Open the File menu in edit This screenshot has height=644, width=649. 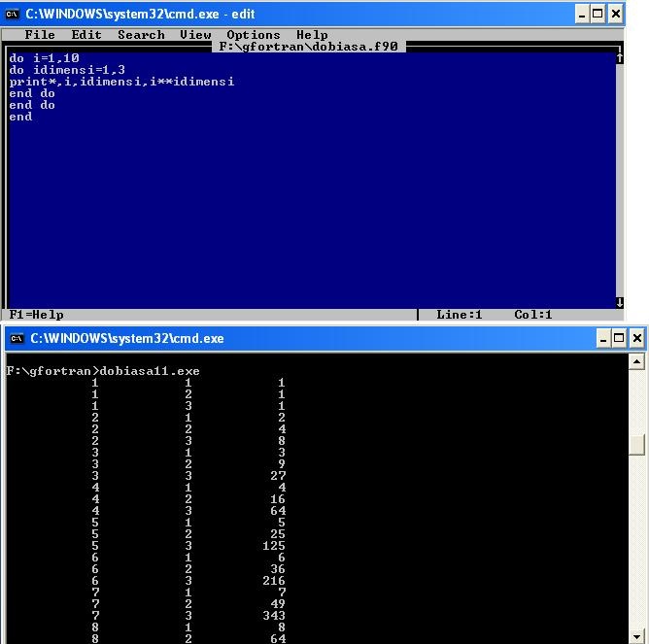click(x=40, y=35)
